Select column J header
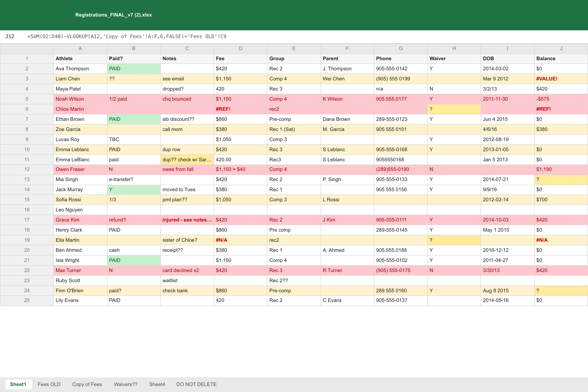Image resolution: width=588 pixels, height=392 pixels. pyautogui.click(x=561, y=48)
